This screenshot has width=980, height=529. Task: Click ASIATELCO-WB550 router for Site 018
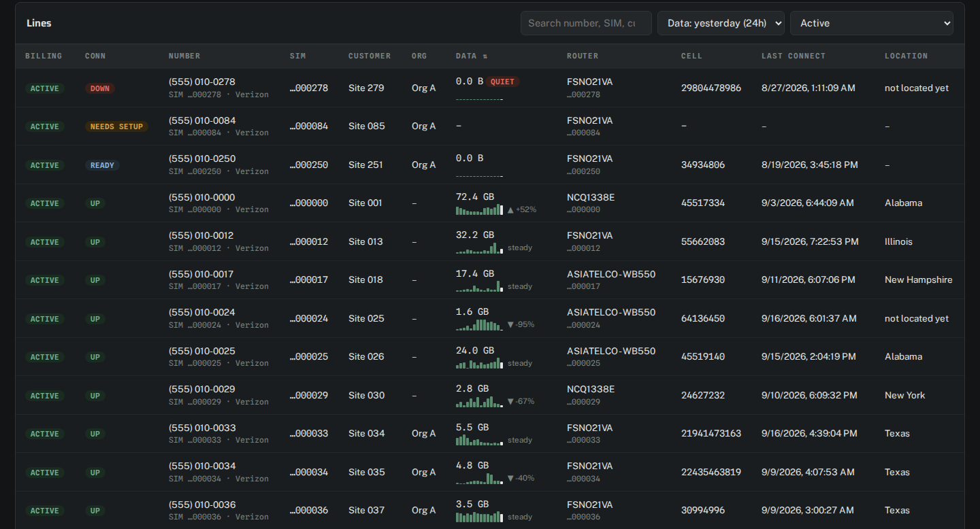[611, 274]
